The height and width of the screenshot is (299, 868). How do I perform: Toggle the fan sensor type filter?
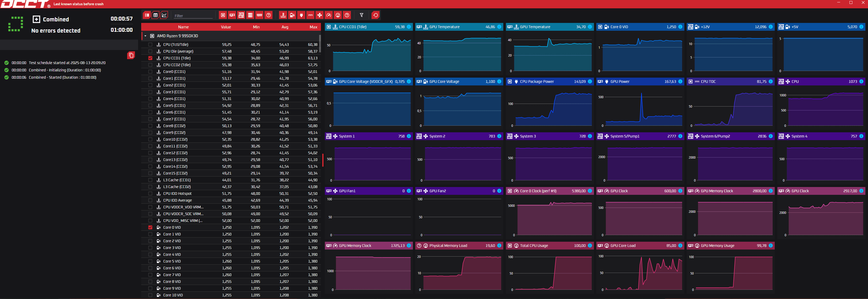click(x=319, y=15)
